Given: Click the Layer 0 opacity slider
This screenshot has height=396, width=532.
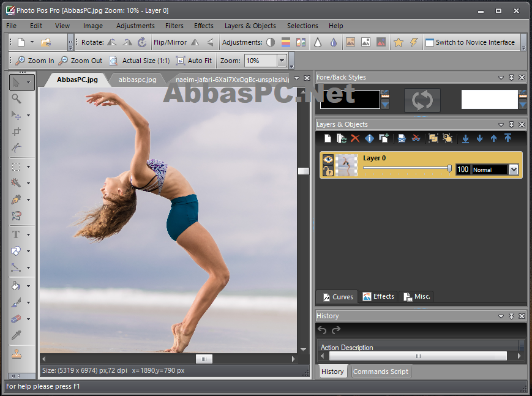Looking at the screenshot, I should 408,168.
